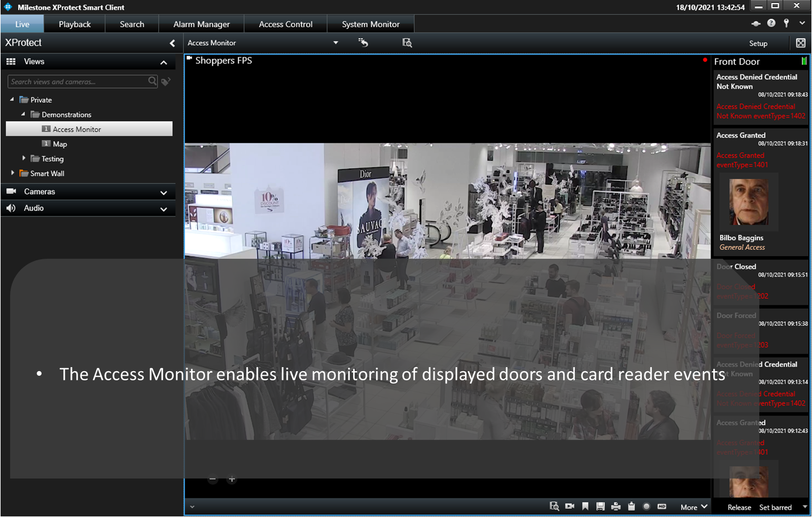Image resolution: width=812 pixels, height=517 pixels.
Task: Click the Setup button
Action: (x=758, y=44)
